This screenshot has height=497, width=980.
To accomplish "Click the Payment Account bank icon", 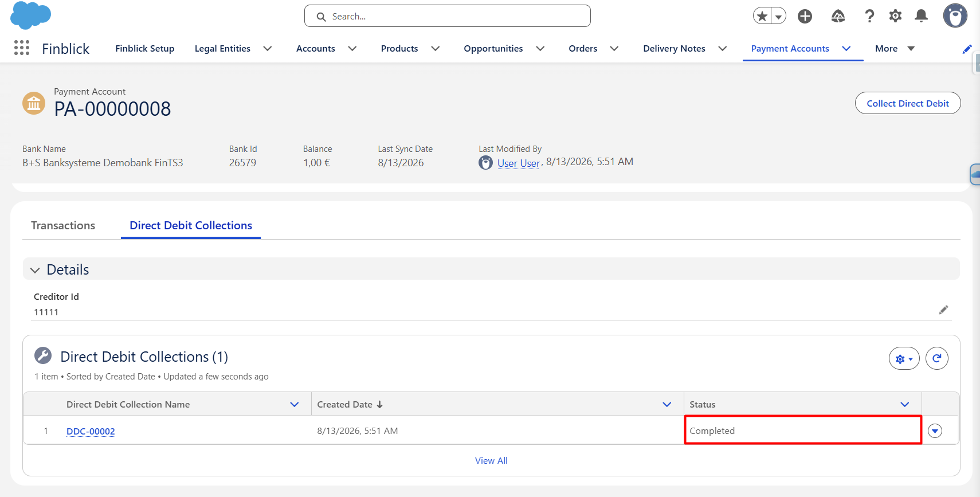I will click(x=34, y=103).
